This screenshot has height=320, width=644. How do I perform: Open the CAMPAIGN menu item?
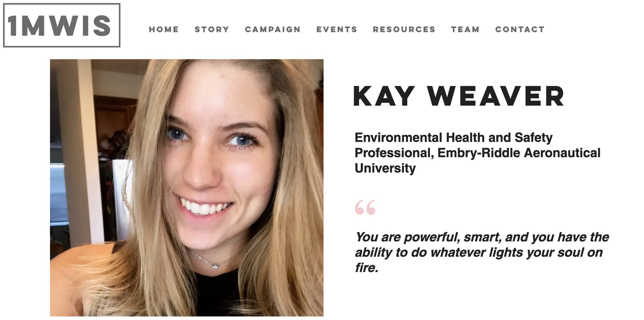click(x=273, y=30)
